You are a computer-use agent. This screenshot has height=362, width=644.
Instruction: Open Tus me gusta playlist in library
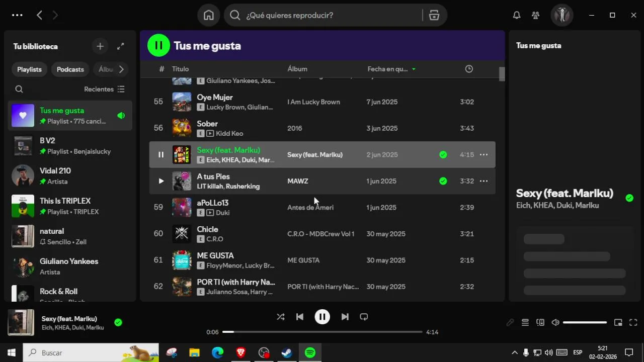[x=70, y=116]
